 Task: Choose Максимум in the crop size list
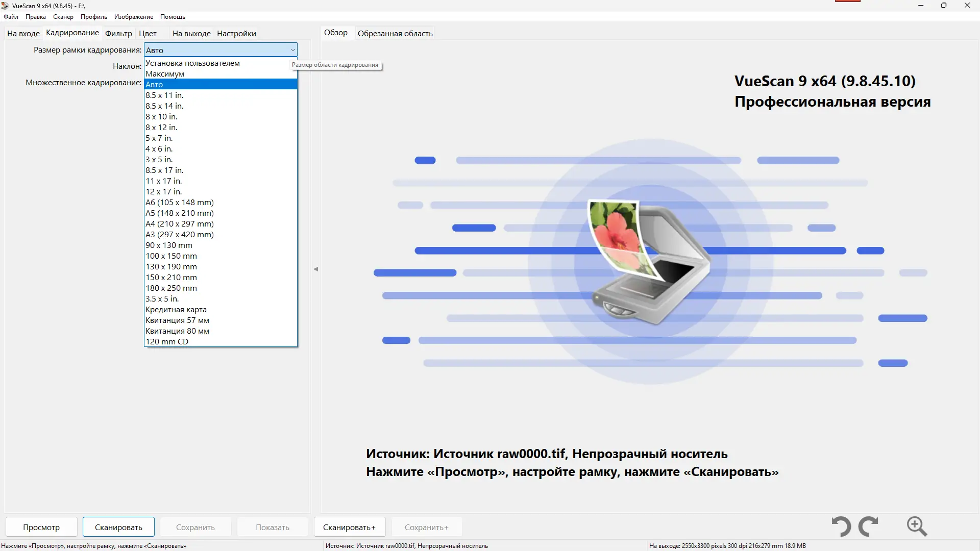click(164, 73)
